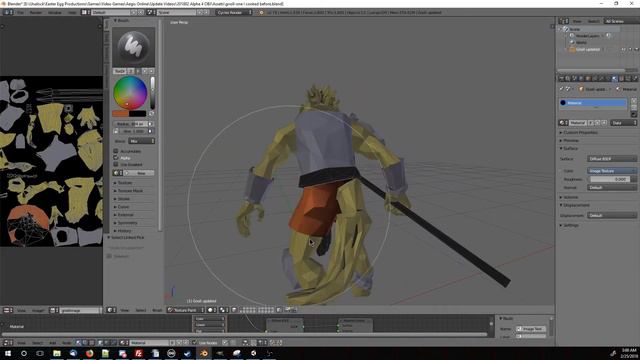
Task: Open Color Image Texture dropdown
Action: click(x=612, y=171)
